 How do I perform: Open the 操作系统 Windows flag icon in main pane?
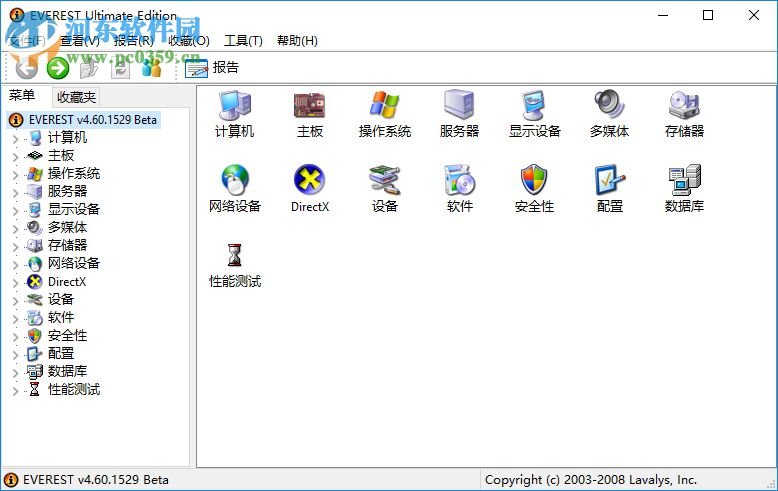pyautogui.click(x=385, y=105)
